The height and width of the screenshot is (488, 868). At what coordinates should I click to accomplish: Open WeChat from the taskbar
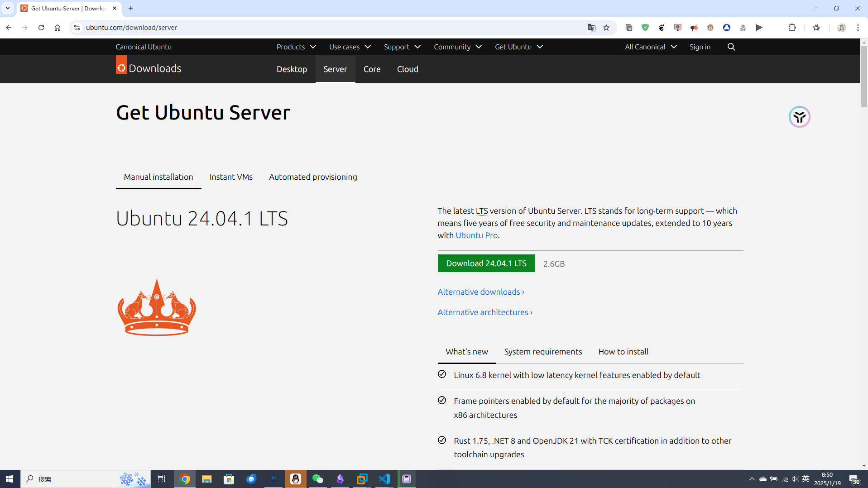click(318, 479)
